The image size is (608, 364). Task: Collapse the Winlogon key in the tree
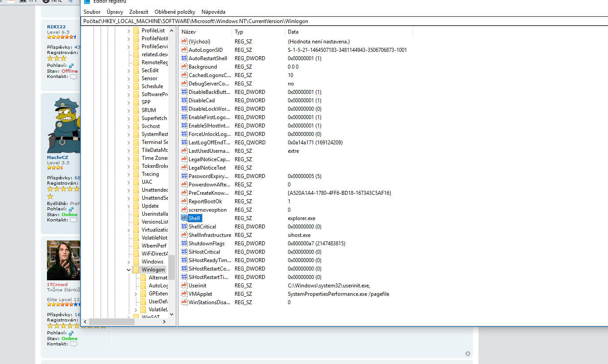click(128, 270)
